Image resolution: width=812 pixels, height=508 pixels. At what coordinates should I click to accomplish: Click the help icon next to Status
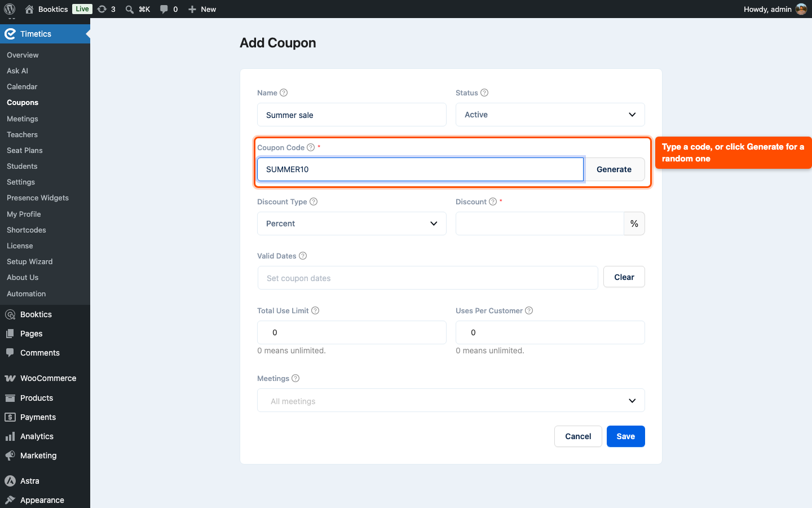point(484,93)
